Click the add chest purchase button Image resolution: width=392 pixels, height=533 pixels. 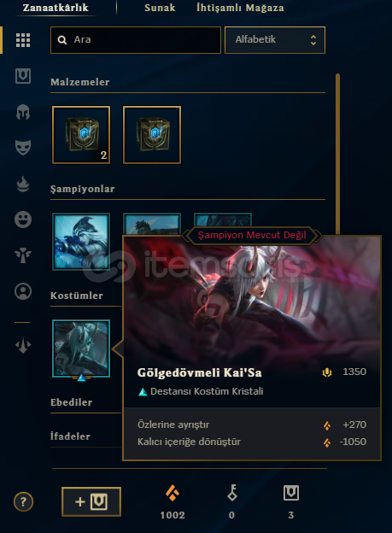(x=91, y=501)
